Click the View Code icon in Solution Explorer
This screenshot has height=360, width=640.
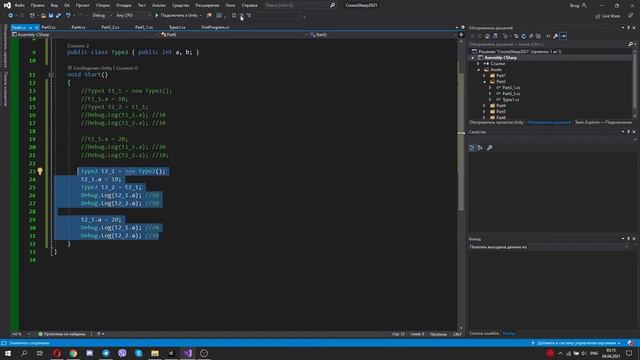548,36
